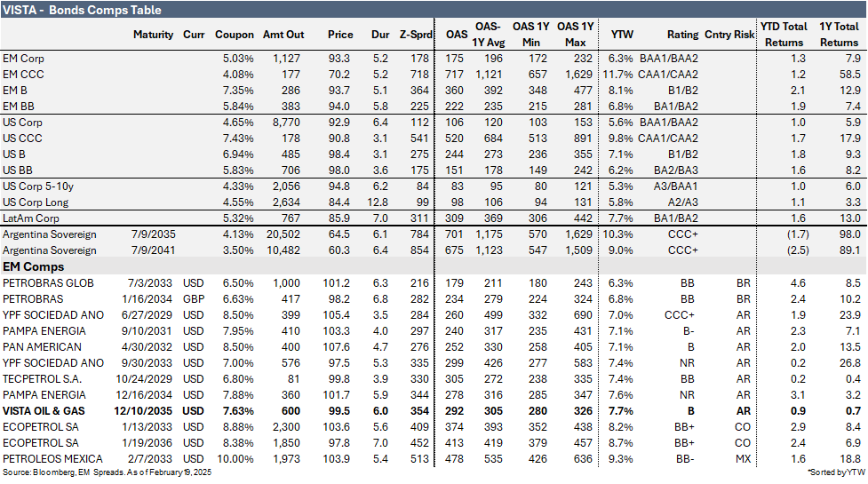Select the 'Maturity' column header
This screenshot has width=868, height=484.
154,35
